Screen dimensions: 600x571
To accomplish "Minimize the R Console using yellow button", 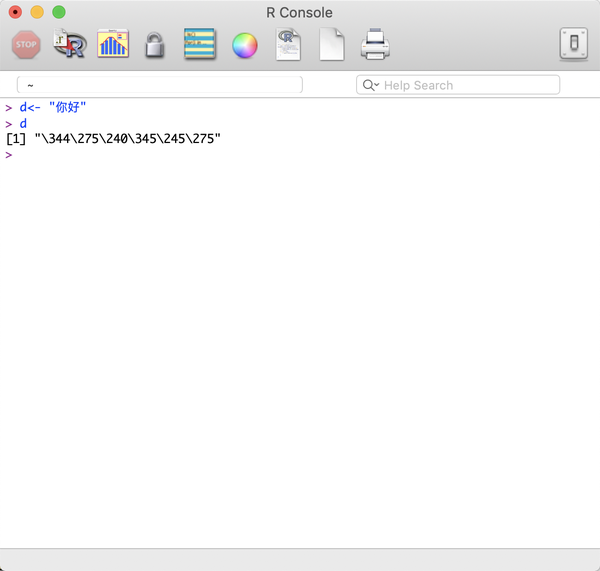I will (37, 13).
